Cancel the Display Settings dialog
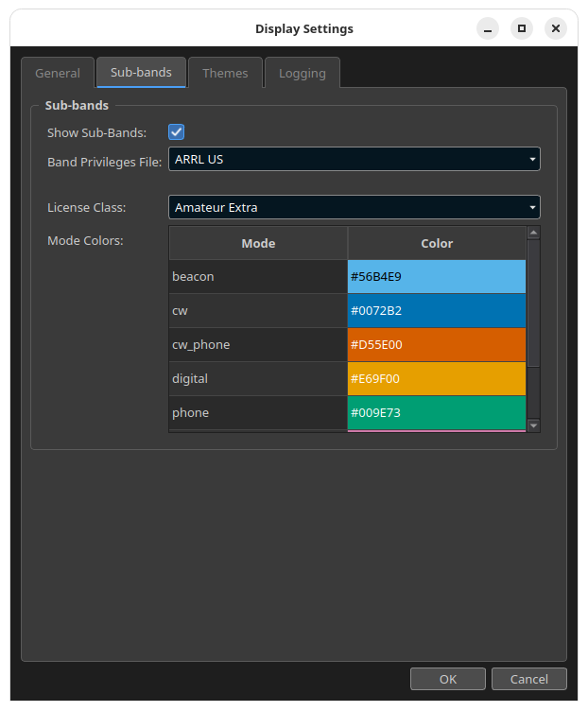The image size is (588, 711). point(529,679)
